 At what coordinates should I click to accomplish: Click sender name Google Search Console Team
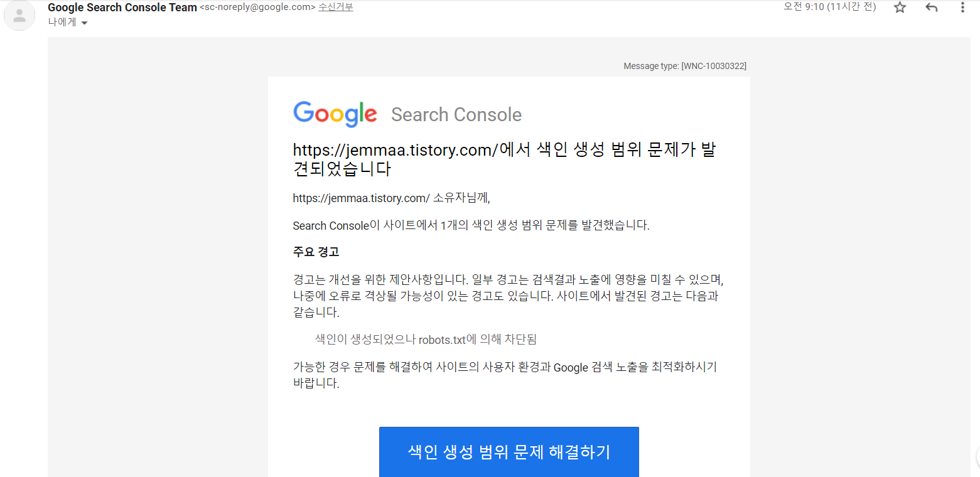122,8
